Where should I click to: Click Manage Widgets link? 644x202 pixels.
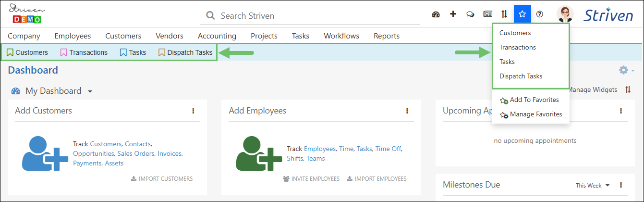point(594,89)
